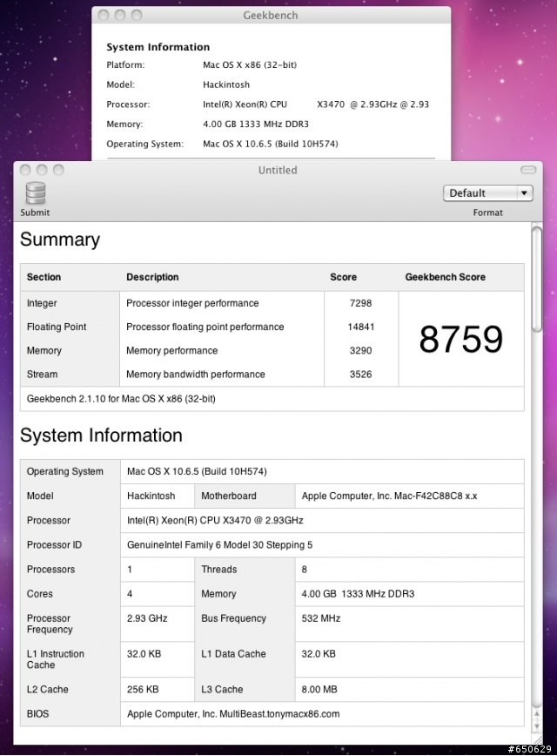This screenshot has width=557, height=756.
Task: Click the Score column header
Action: pyautogui.click(x=343, y=277)
